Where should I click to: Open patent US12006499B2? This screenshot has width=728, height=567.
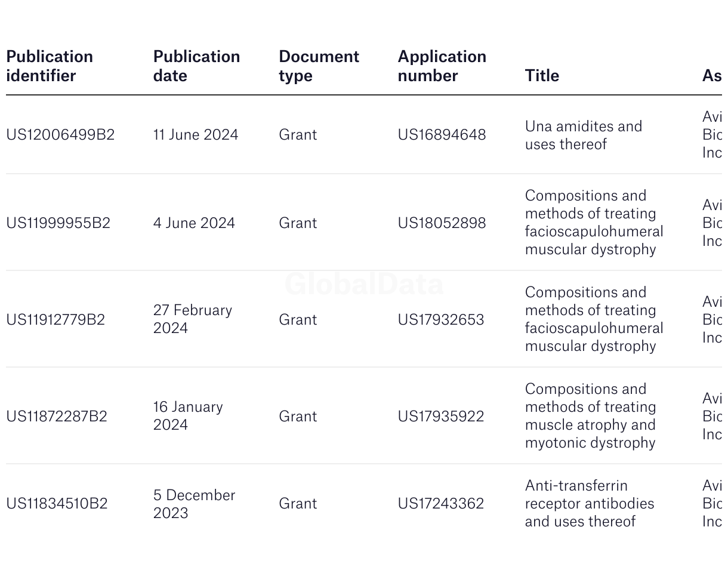pos(60,135)
